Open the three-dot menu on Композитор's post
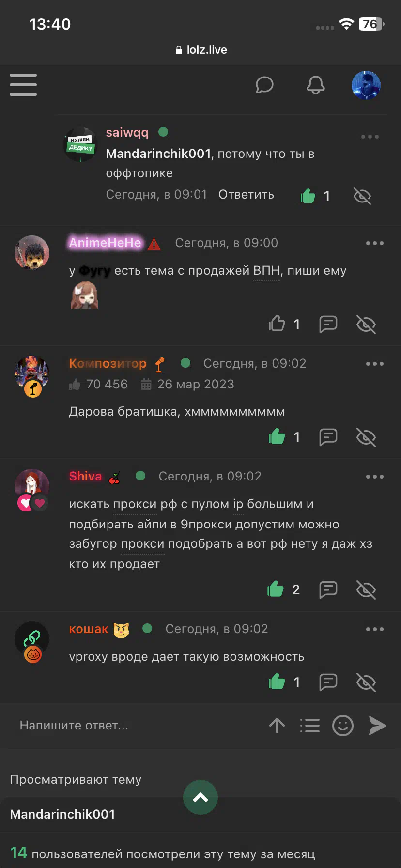Viewport: 401px width, 868px height. (x=375, y=364)
